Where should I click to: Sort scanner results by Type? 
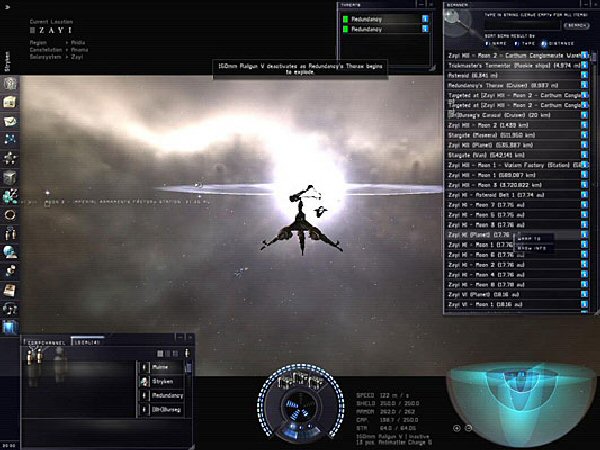tap(525, 44)
